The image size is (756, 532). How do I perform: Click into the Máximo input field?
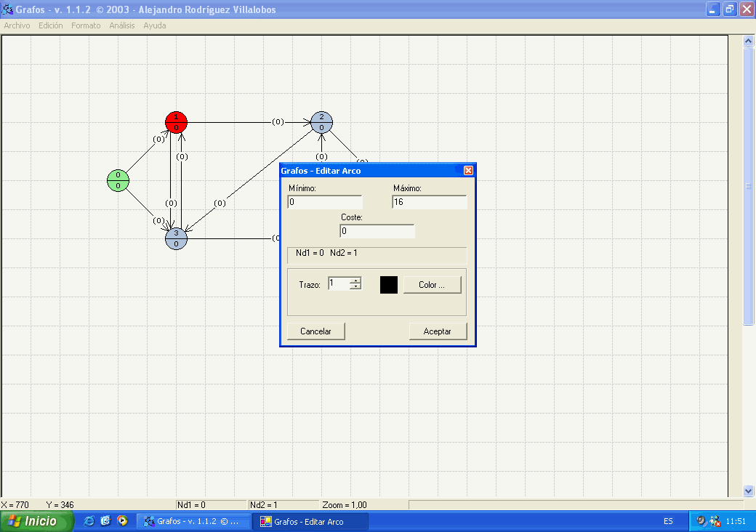[429, 202]
